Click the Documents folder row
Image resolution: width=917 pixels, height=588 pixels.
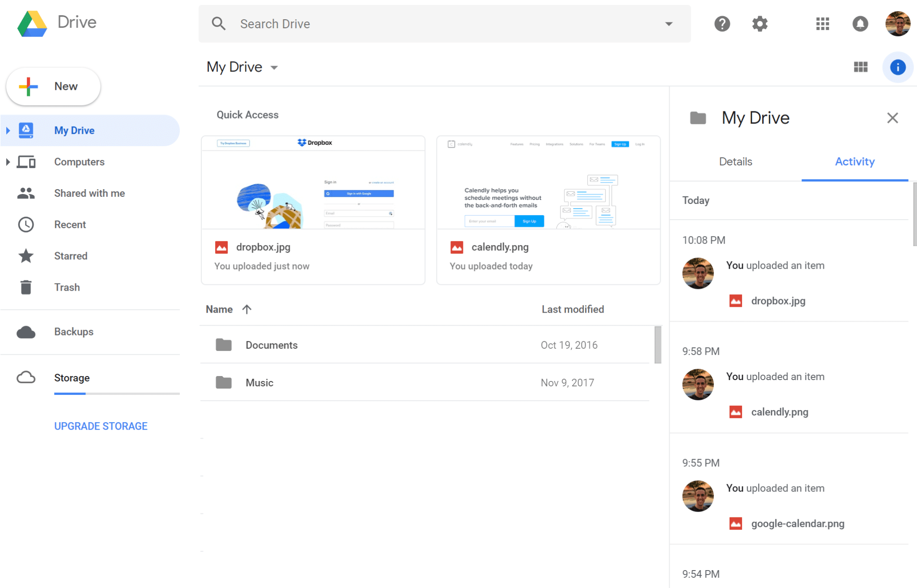click(x=427, y=346)
